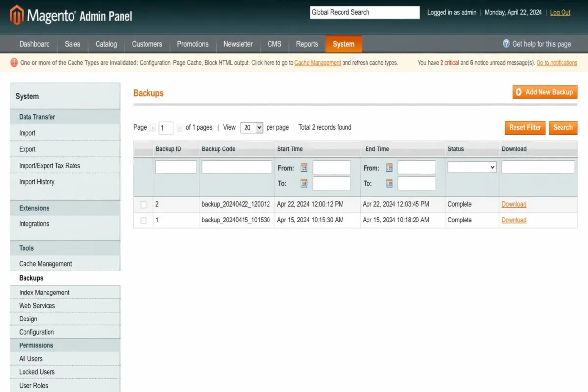This screenshot has height=392, width=588.
Task: Open Configuration in sidebar
Action: click(65, 332)
